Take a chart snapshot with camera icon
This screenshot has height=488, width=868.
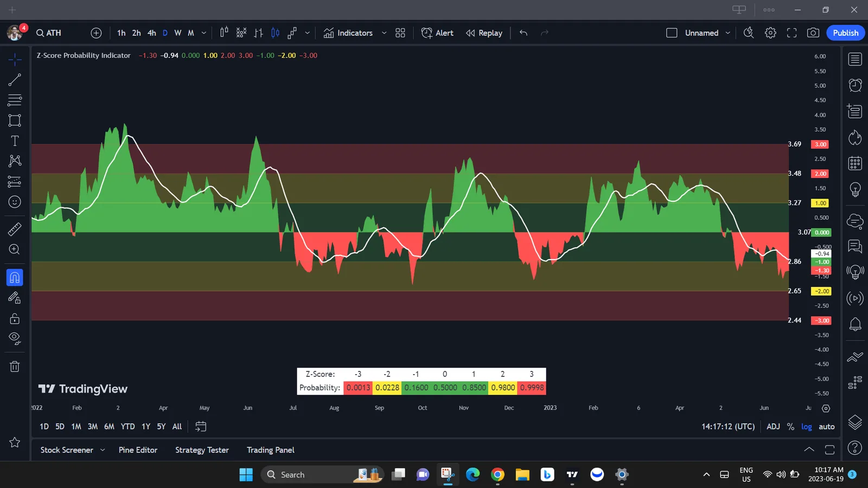point(813,33)
